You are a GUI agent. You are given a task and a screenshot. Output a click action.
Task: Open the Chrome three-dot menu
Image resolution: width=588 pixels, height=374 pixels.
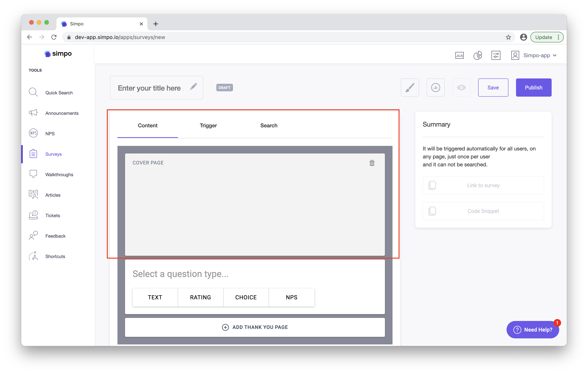click(x=558, y=37)
